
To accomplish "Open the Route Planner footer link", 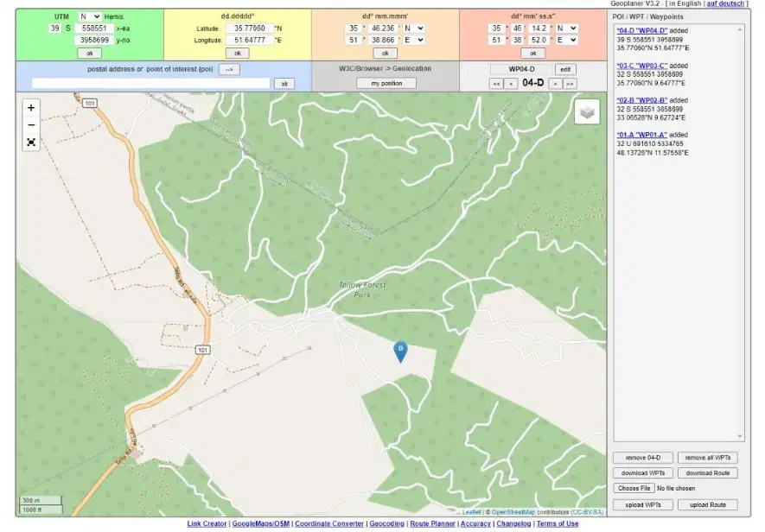I will [x=432, y=524].
